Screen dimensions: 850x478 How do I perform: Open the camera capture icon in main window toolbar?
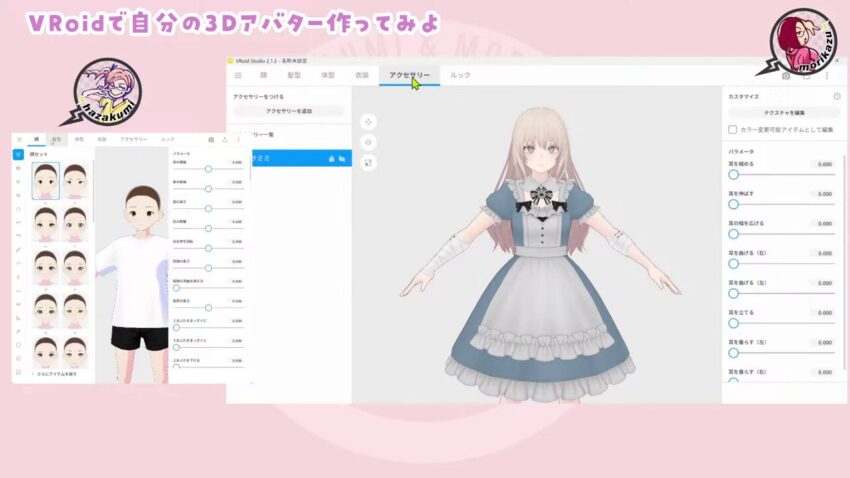point(786,76)
